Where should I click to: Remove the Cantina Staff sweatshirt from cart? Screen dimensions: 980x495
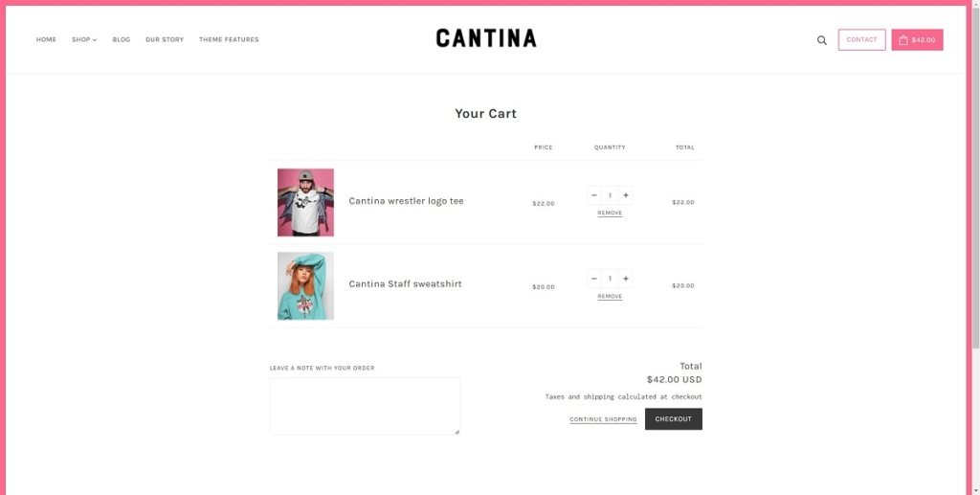pos(610,297)
